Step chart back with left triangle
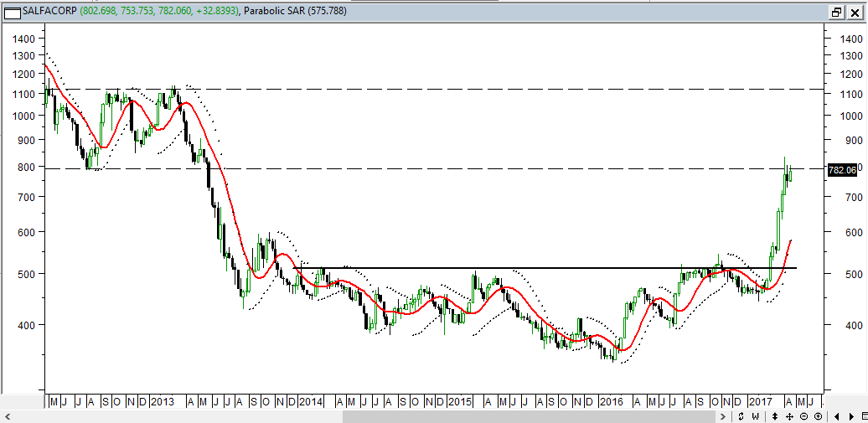Image resolution: width=868 pixels, height=423 pixels. click(836, 416)
